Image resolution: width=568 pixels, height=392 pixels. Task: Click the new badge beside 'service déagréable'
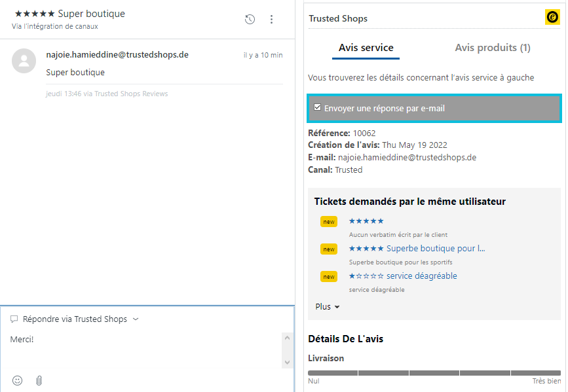(329, 277)
